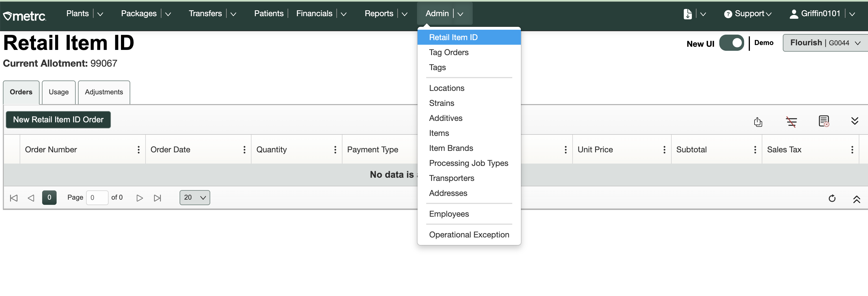Open the Sales Tax column menu dots
The width and height of the screenshot is (868, 296).
point(852,149)
